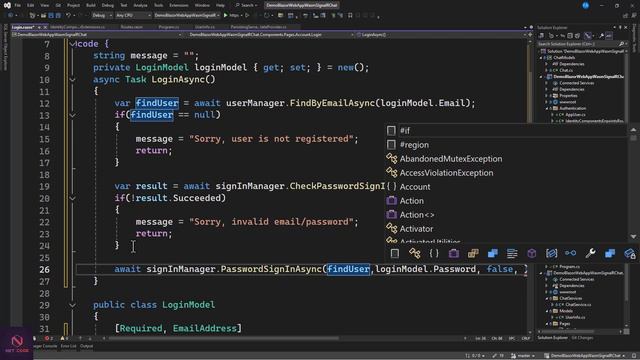Collapse the Authentication folder in Solution Explorer
This screenshot has width=640, height=360.
[547, 108]
